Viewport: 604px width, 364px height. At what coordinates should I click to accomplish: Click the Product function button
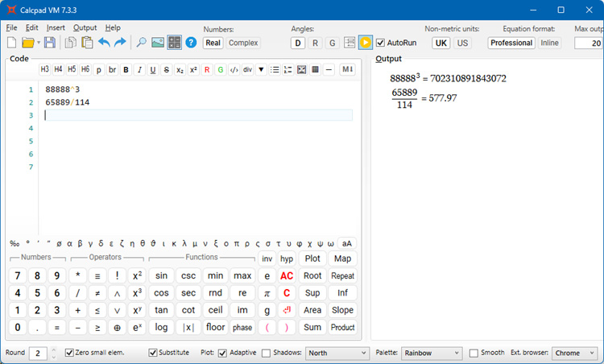click(x=342, y=328)
